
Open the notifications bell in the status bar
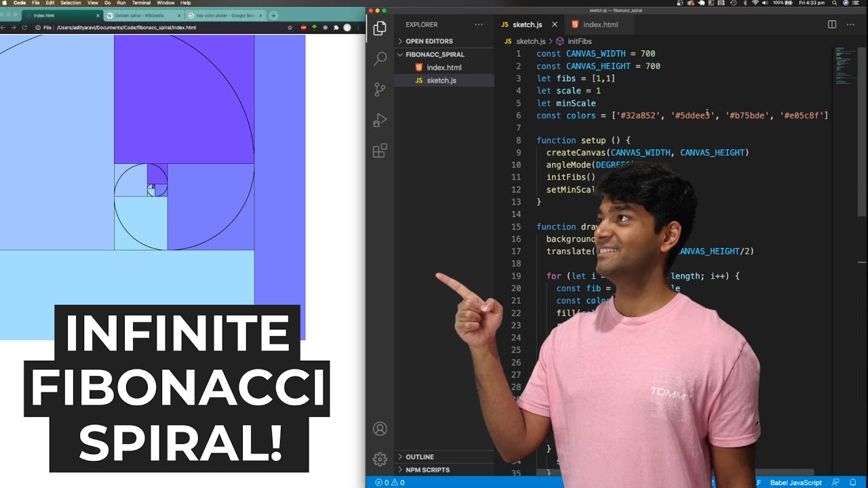(x=853, y=483)
